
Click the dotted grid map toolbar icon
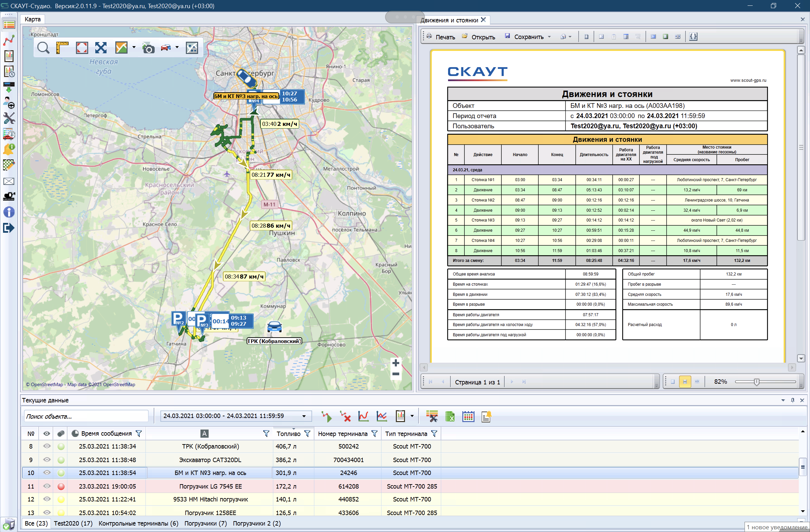tap(192, 47)
